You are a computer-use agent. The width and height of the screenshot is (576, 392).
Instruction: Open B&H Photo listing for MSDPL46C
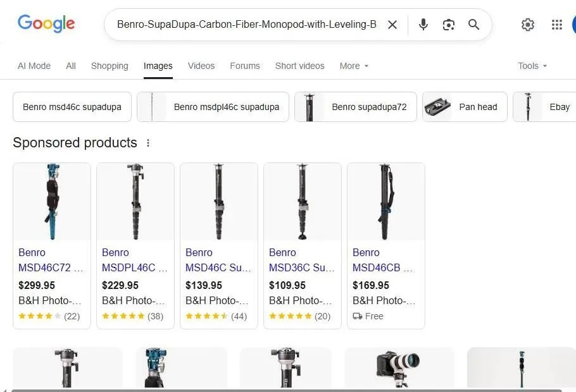click(x=134, y=300)
